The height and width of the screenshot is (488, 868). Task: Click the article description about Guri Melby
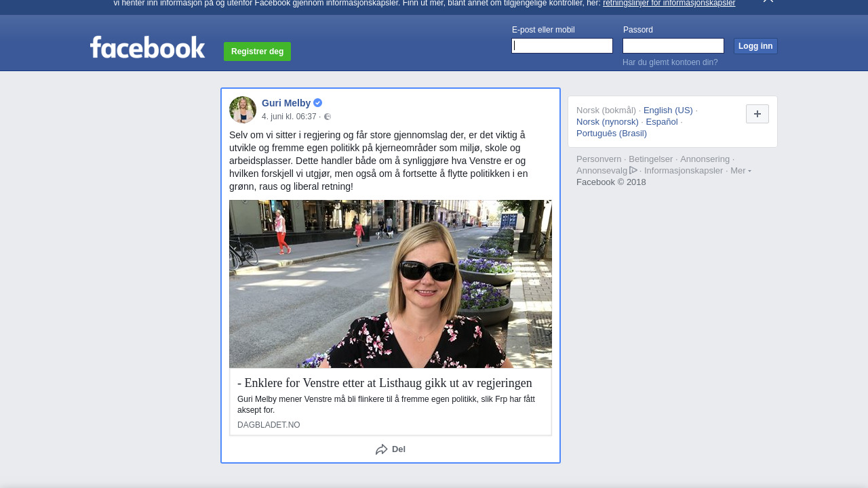(386, 405)
